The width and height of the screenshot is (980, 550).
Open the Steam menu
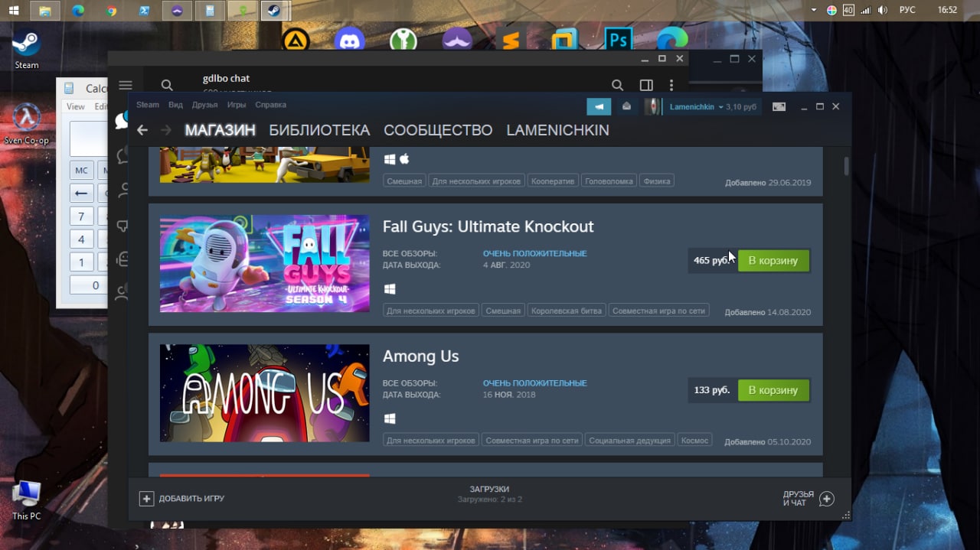pyautogui.click(x=148, y=105)
